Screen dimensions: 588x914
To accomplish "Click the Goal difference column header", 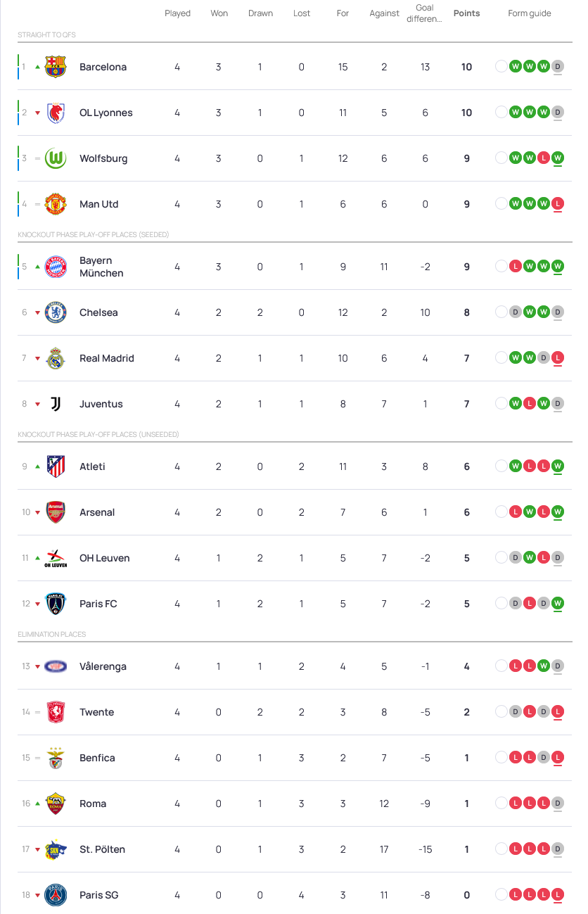I will click(425, 13).
